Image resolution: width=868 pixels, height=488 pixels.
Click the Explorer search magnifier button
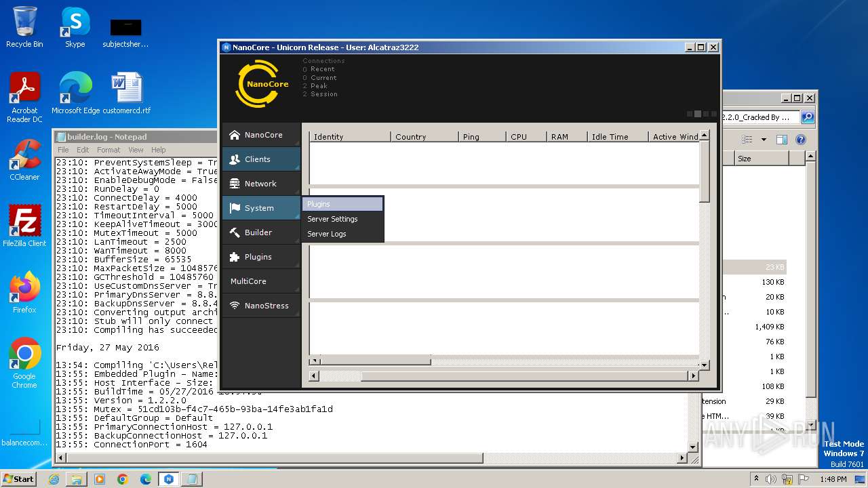[808, 117]
